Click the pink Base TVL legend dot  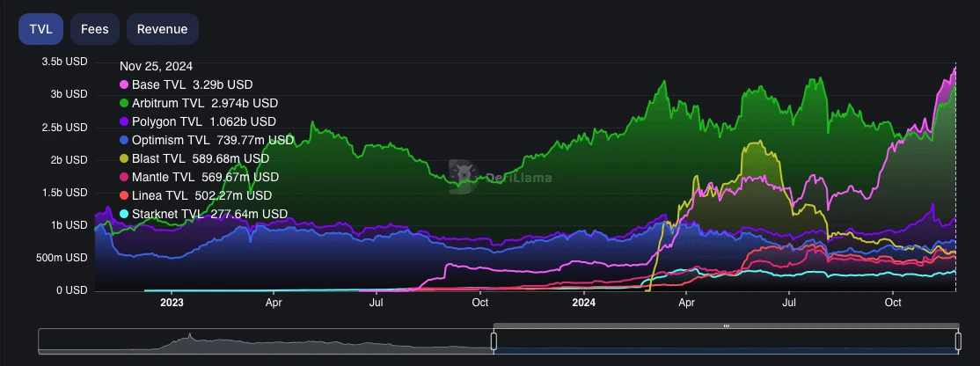click(x=124, y=85)
